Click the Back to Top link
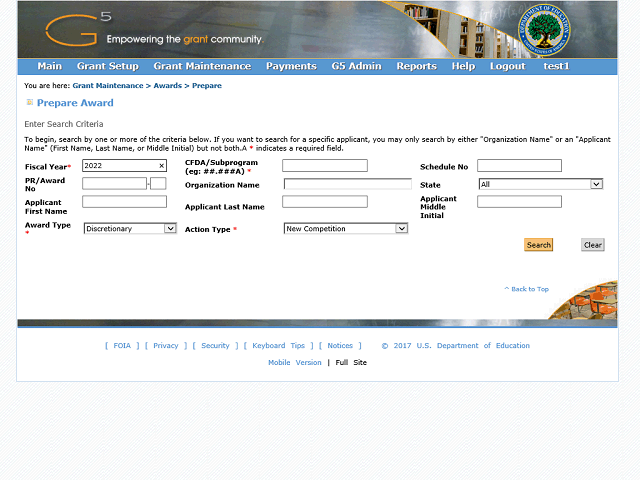 point(527,289)
